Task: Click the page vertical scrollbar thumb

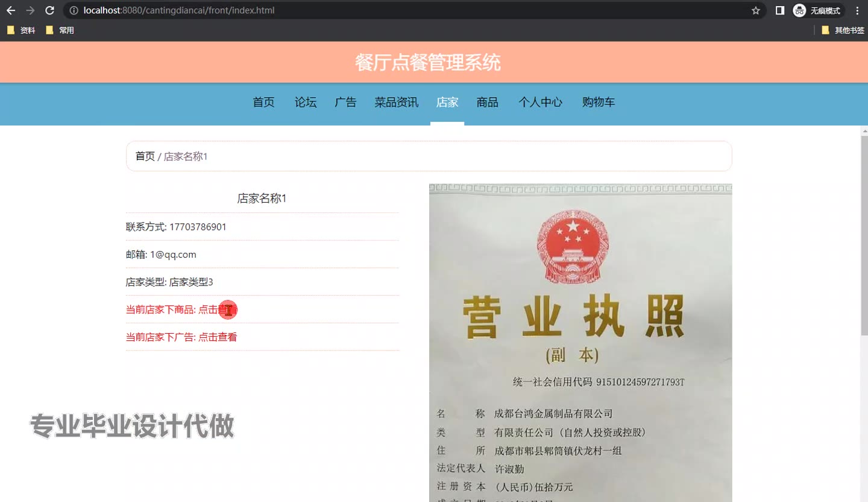Action: click(x=864, y=235)
